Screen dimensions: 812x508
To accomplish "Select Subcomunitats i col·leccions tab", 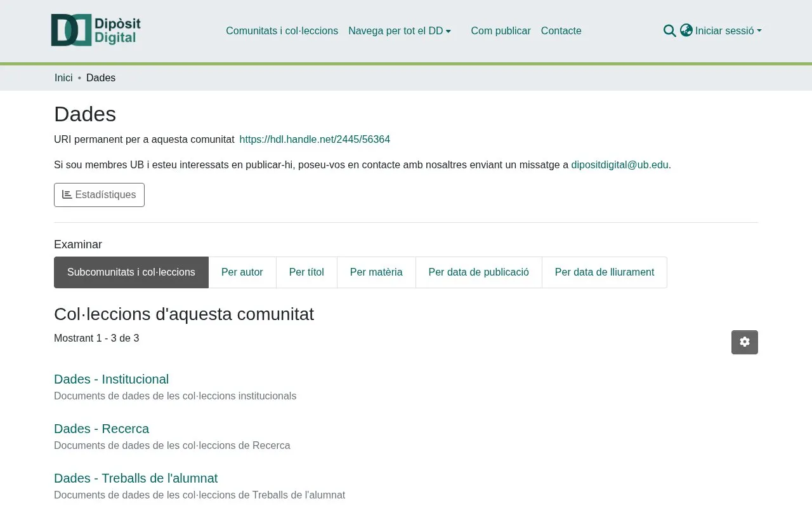I will point(131,272).
